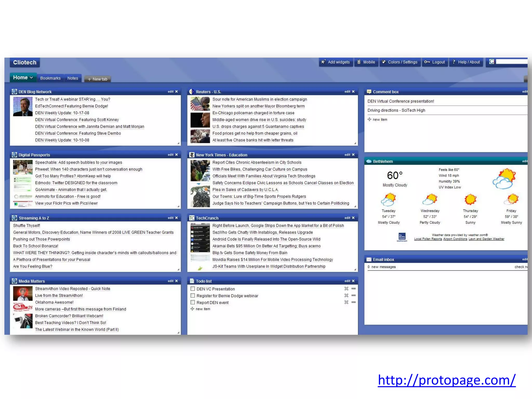The height and width of the screenshot is (399, 532).
Task: Log out using the Logout button
Action: [x=435, y=62]
